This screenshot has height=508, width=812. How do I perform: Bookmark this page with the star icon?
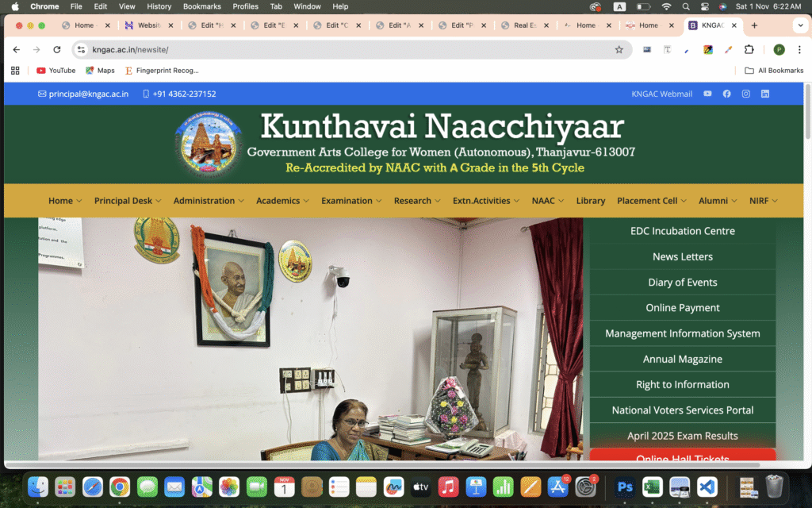pos(619,49)
